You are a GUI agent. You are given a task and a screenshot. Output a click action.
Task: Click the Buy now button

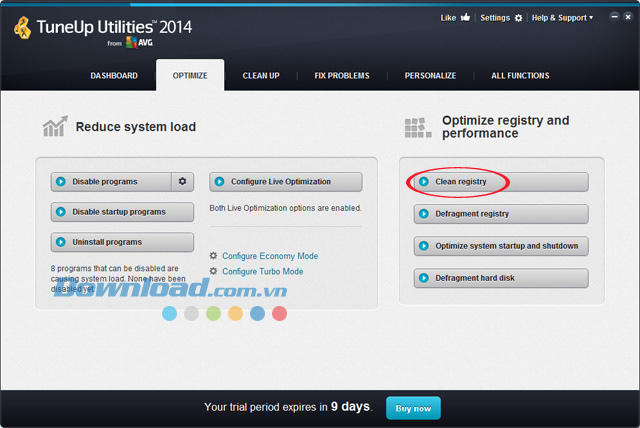tap(413, 408)
